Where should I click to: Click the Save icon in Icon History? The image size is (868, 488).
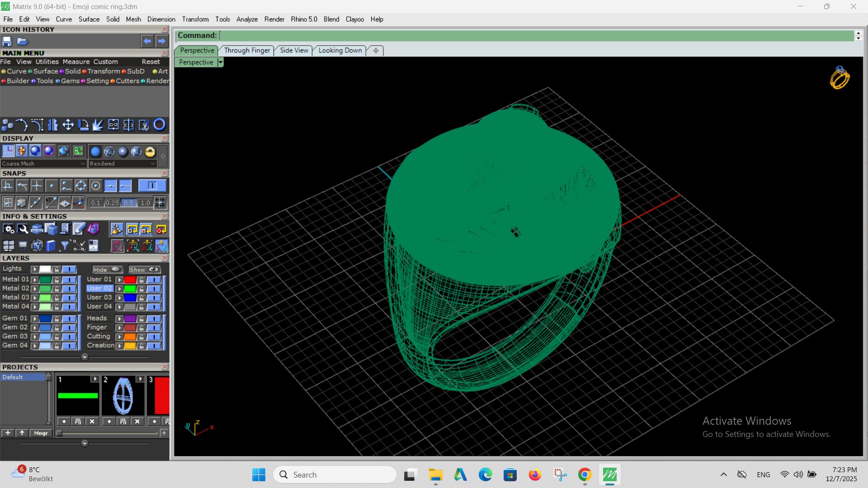[x=7, y=41]
